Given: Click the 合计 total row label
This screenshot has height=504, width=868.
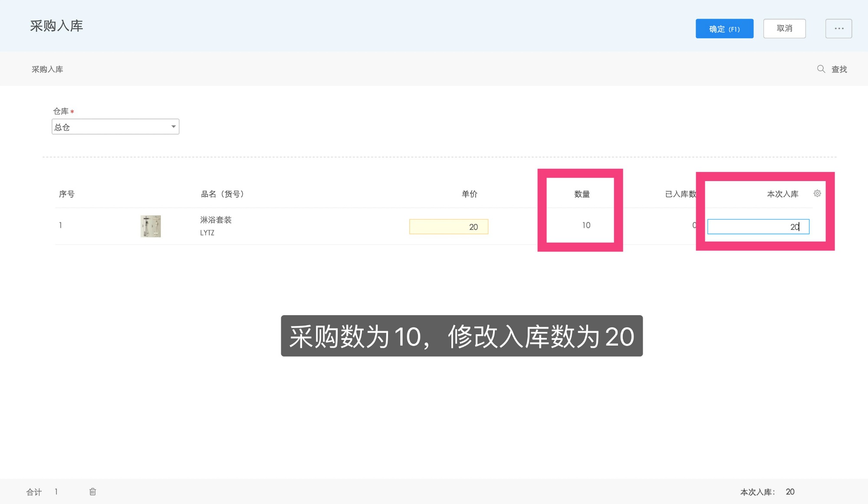Looking at the screenshot, I should coord(34,491).
